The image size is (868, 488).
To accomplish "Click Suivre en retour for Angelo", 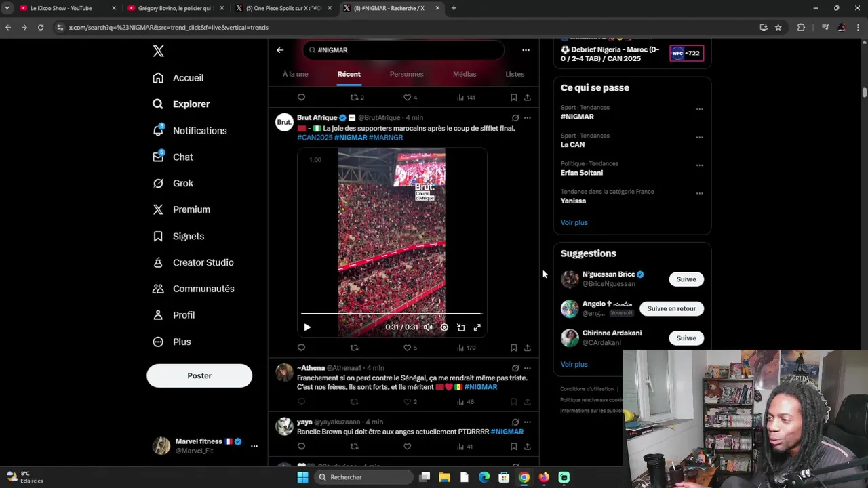I will [x=671, y=308].
